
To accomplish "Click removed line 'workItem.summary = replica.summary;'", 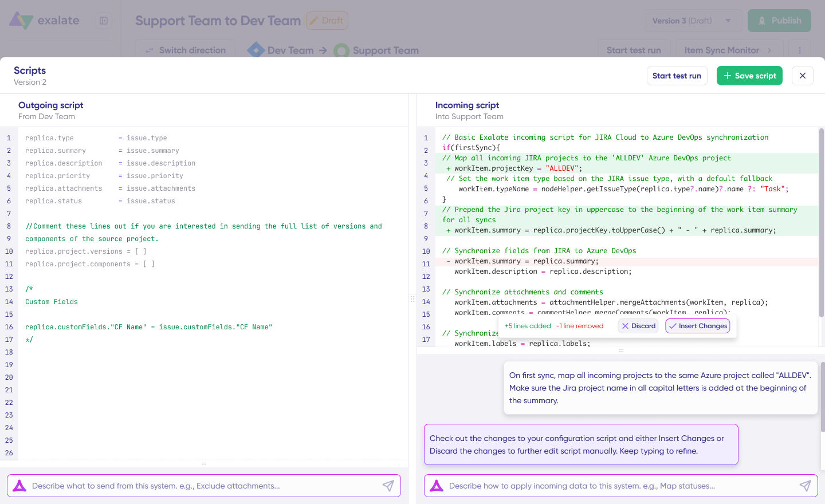I will 522,261.
